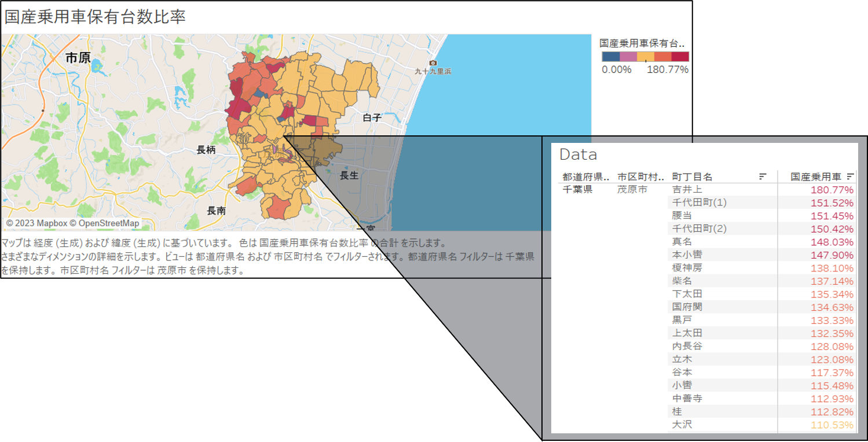Select the orange swatch in the color legend

click(663, 57)
